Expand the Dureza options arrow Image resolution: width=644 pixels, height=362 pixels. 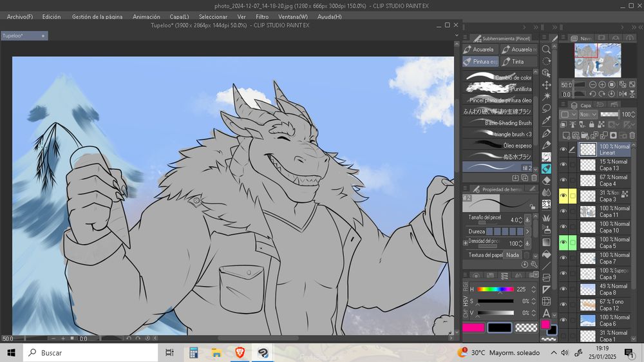(x=527, y=231)
